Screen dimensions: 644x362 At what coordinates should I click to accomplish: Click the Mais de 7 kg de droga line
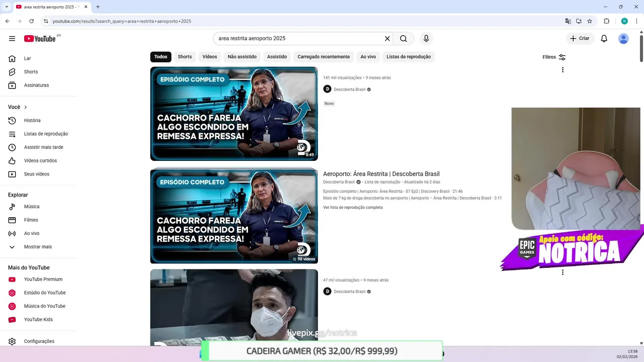tap(413, 198)
